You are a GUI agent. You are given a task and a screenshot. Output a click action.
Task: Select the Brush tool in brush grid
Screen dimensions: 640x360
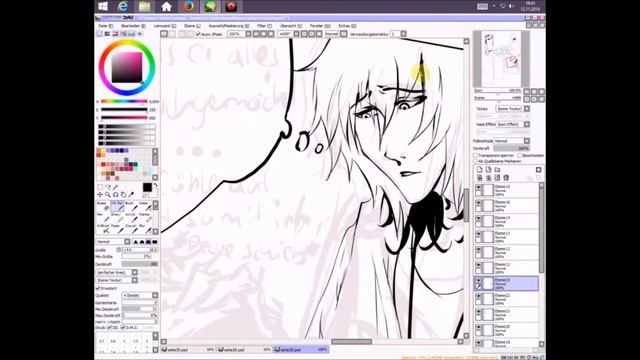tap(131, 206)
